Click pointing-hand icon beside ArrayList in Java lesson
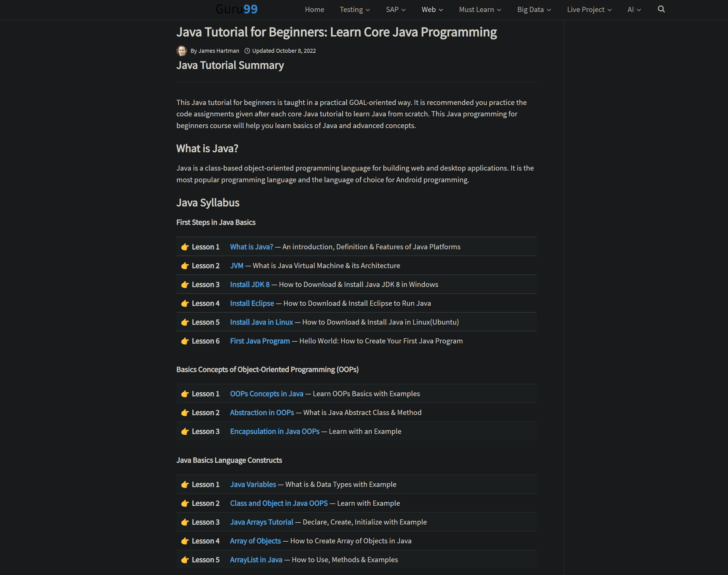Screen dimensions: 728x575 point(185,560)
